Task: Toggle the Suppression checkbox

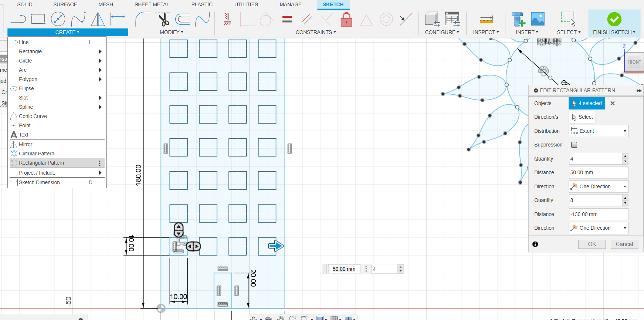Action: coord(574,145)
